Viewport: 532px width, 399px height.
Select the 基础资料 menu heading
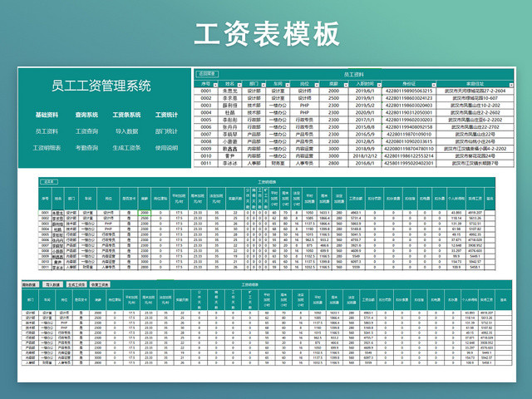tap(47, 115)
